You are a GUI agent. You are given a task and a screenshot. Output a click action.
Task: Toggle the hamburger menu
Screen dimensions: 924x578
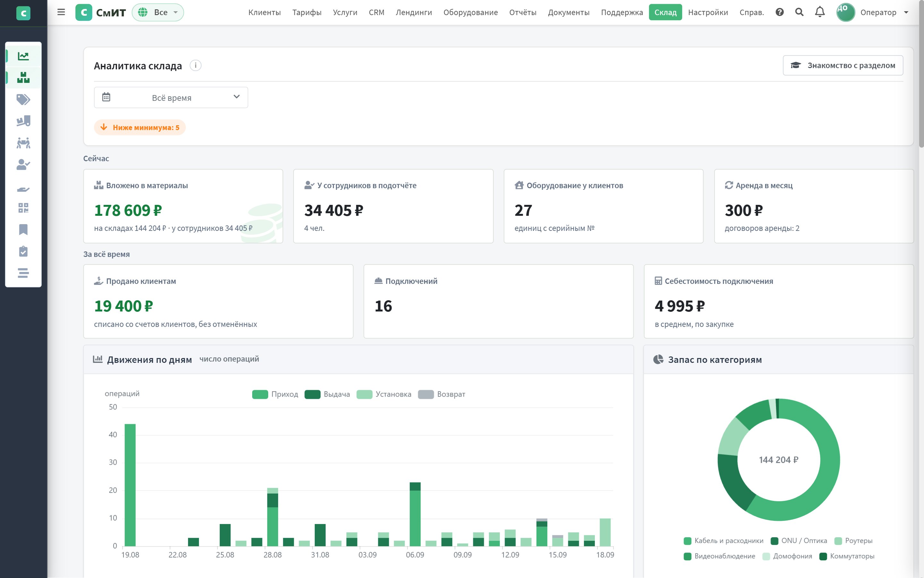pyautogui.click(x=61, y=12)
